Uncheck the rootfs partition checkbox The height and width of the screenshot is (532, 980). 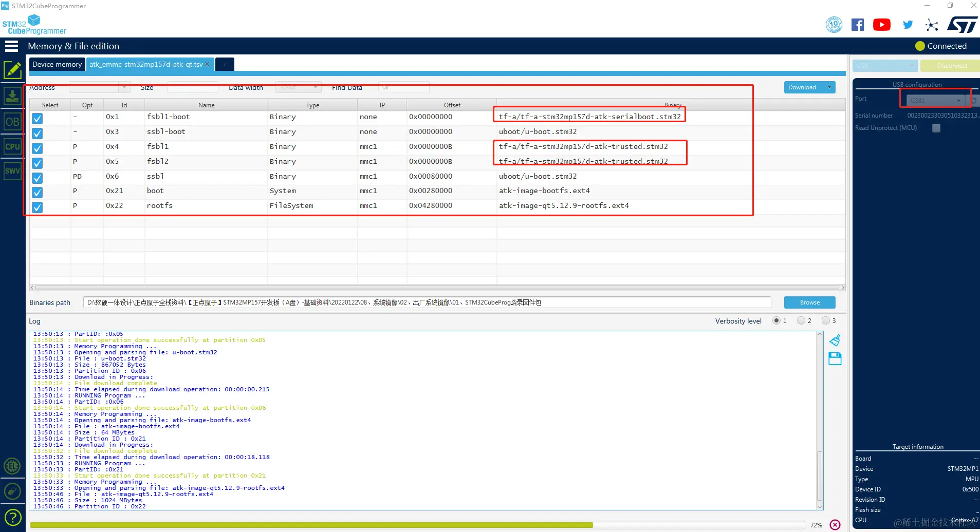coord(37,207)
